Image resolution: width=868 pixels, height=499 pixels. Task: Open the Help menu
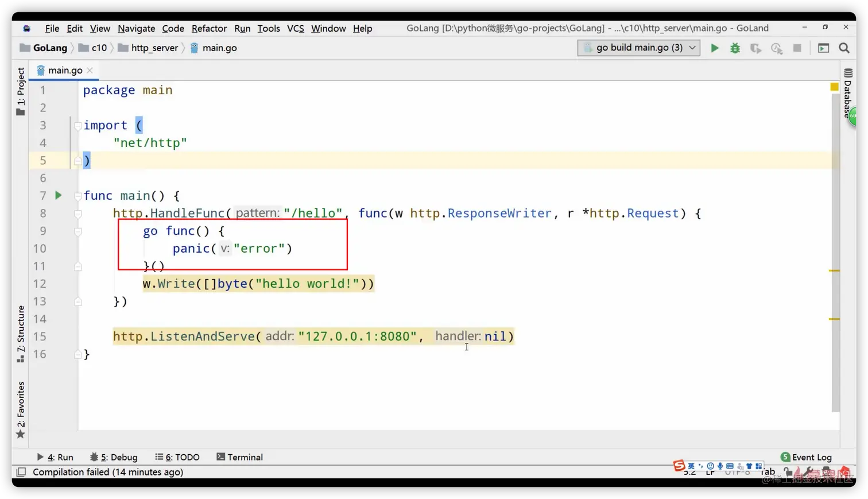pyautogui.click(x=362, y=28)
